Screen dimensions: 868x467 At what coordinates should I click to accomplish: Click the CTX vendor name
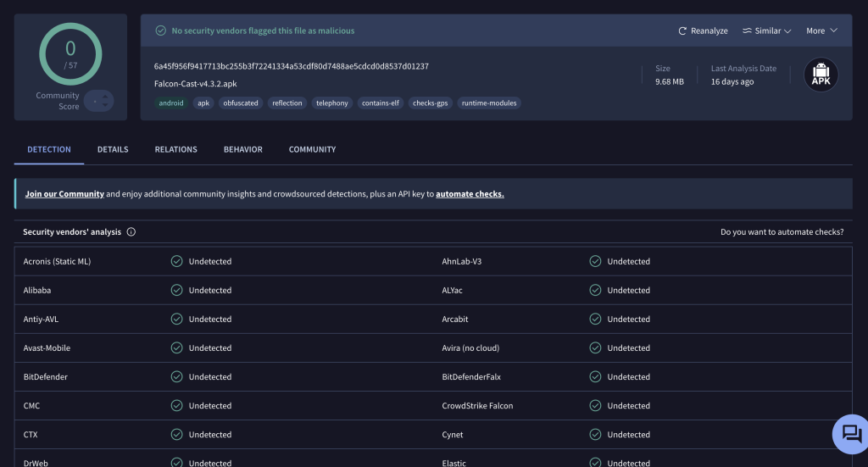click(x=31, y=434)
